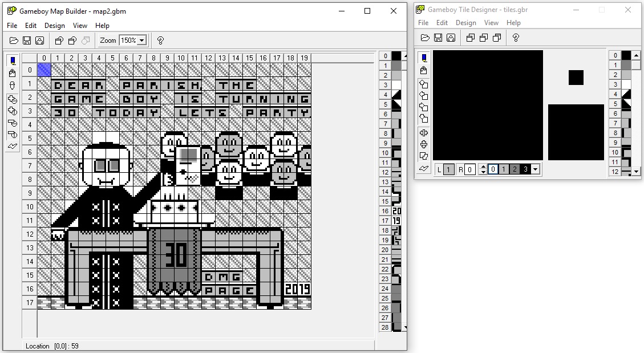Click Scroll tile up arrow in Tile Designer
This screenshot has height=353, width=644.
[423, 84]
